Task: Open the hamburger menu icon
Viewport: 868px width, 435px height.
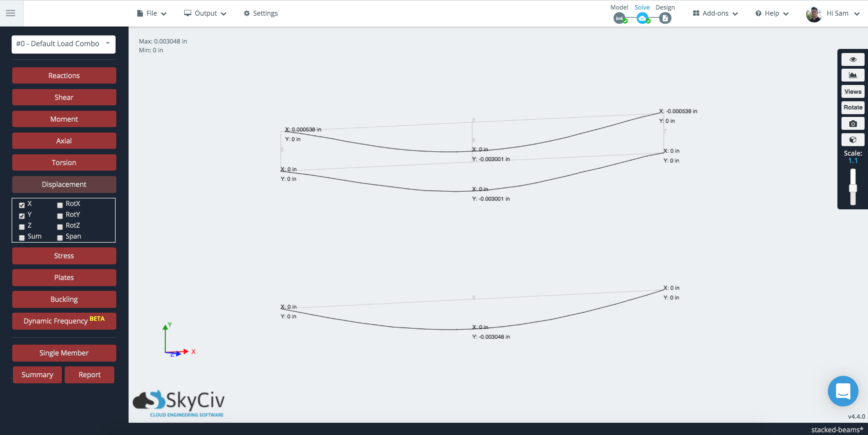Action: (11, 12)
